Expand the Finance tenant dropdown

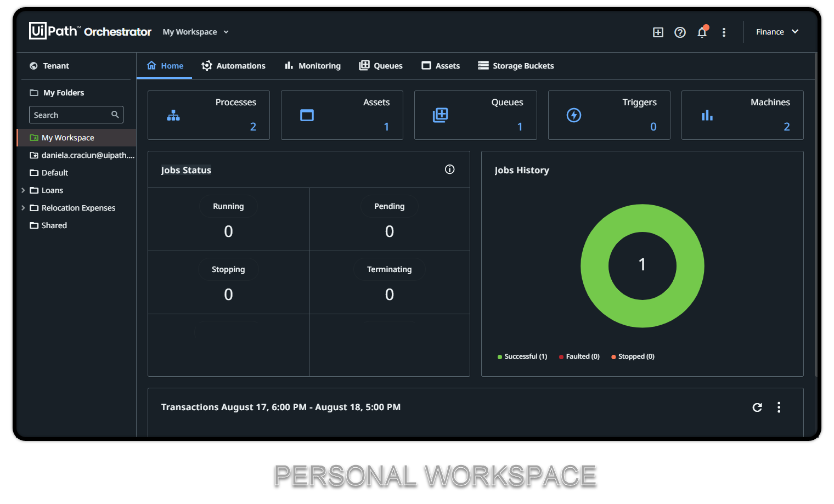[x=777, y=32]
